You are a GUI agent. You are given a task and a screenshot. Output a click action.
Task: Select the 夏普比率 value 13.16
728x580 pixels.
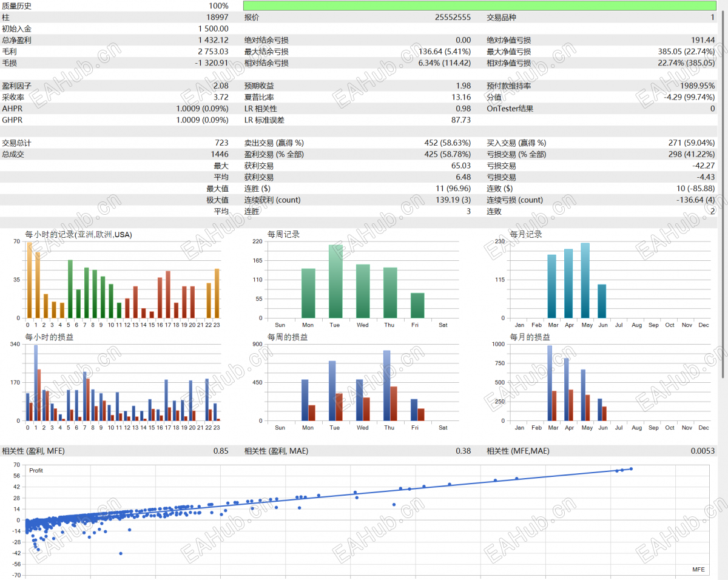462,97
